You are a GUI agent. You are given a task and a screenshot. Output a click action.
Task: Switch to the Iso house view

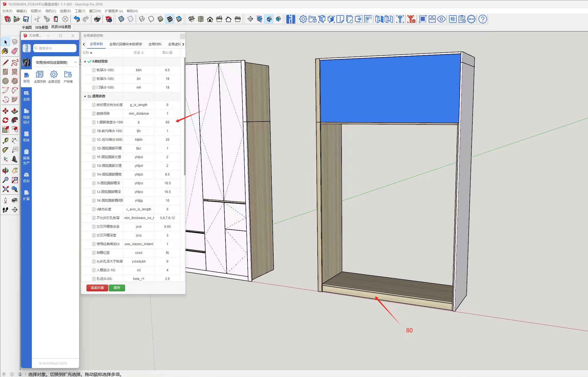pos(191,19)
